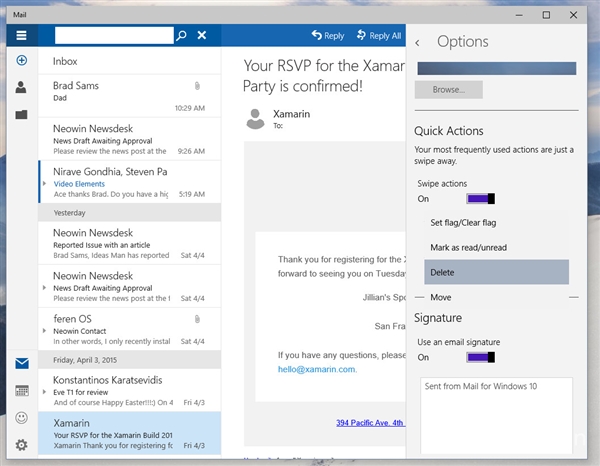Screen dimensions: 600x466
Task: Turn off the email signature switch
Action: pyautogui.click(x=480, y=357)
